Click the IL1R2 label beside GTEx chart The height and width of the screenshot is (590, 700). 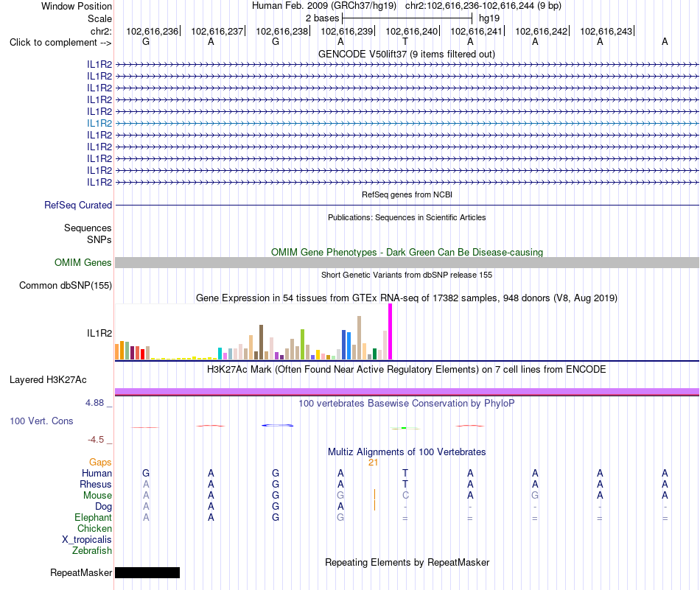click(x=99, y=334)
